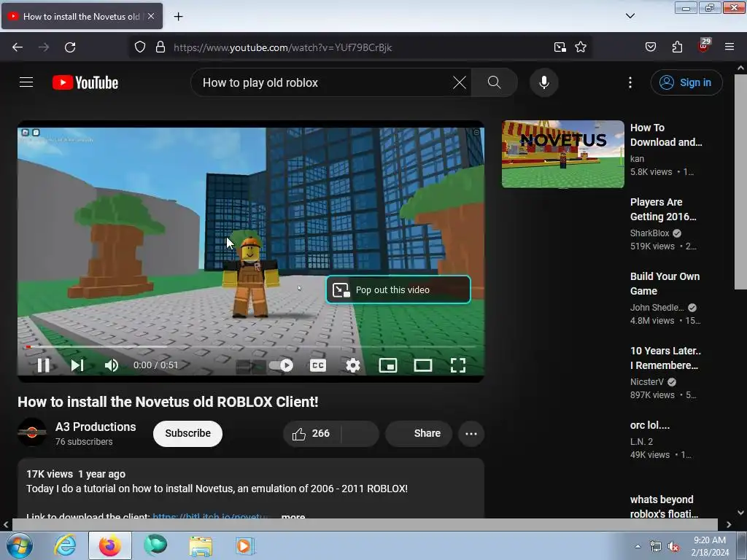The image size is (747, 560).
Task: Open the video settings gear
Action: [352, 365]
